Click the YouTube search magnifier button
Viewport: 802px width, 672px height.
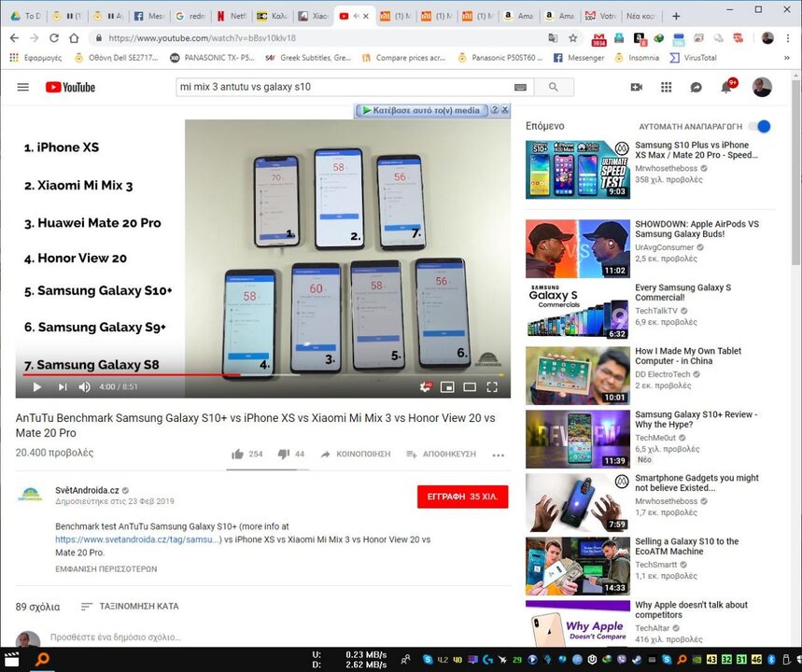(554, 87)
